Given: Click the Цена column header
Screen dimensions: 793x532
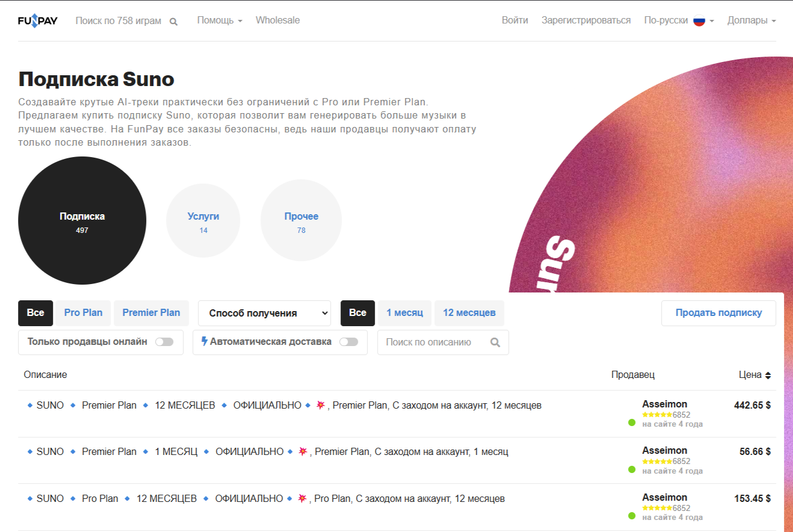Looking at the screenshot, I should click(x=754, y=375).
